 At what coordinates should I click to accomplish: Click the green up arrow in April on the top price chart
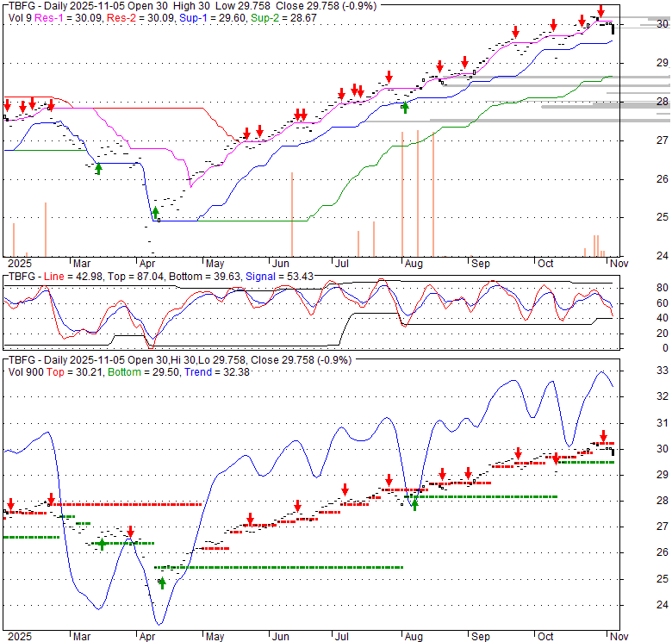156,212
